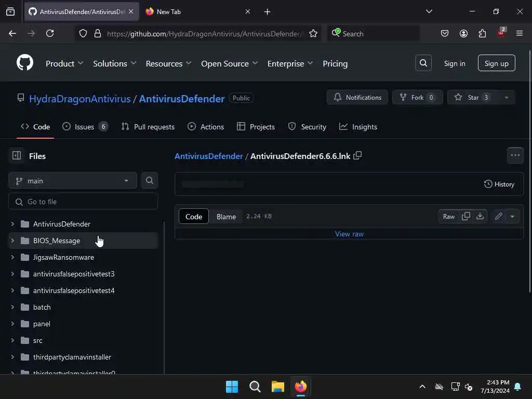Viewport: 532px width, 399px height.
Task: Click Firefox icon in taskbar
Action: pos(301,387)
